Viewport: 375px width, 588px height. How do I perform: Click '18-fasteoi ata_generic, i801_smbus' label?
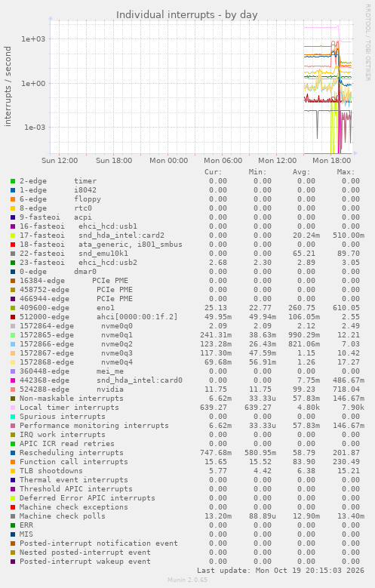click(x=101, y=245)
